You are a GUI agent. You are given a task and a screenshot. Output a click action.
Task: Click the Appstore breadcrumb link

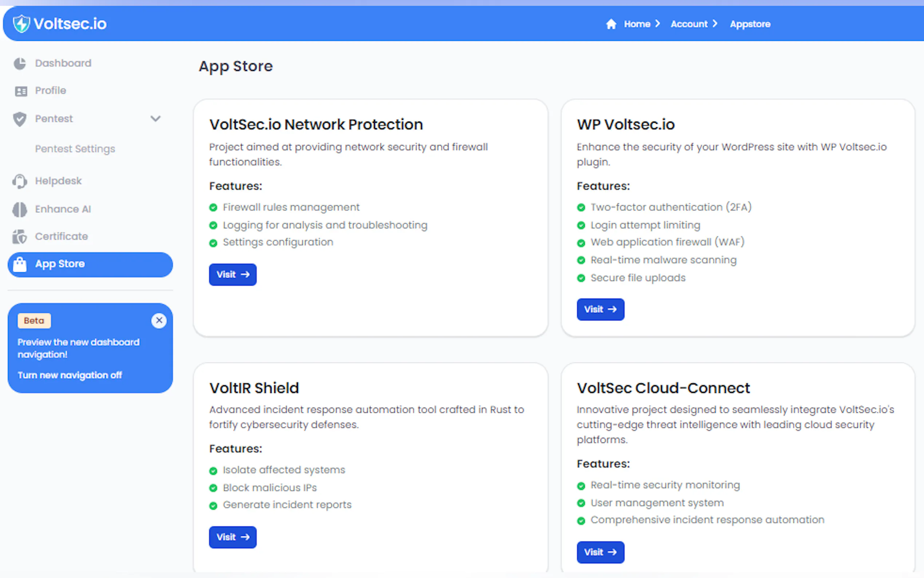tap(750, 24)
